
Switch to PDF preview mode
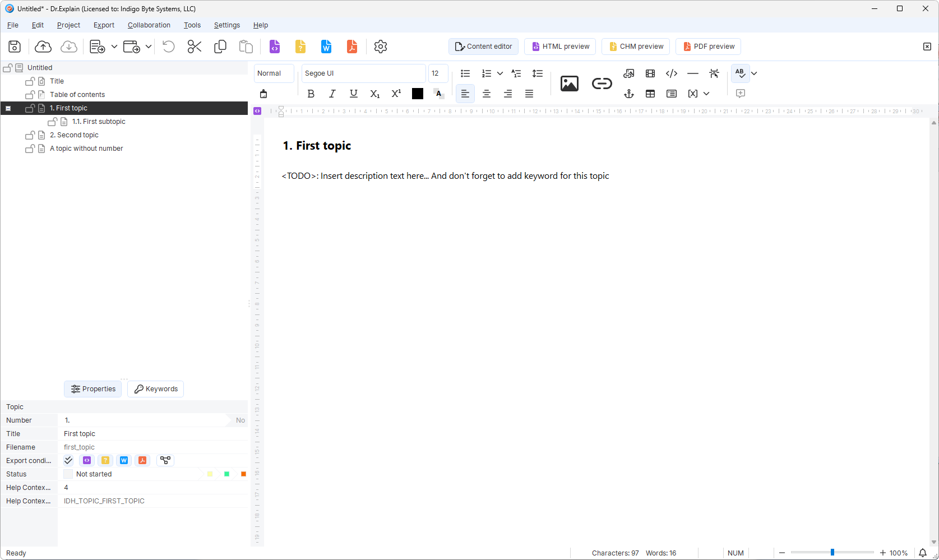pos(709,47)
